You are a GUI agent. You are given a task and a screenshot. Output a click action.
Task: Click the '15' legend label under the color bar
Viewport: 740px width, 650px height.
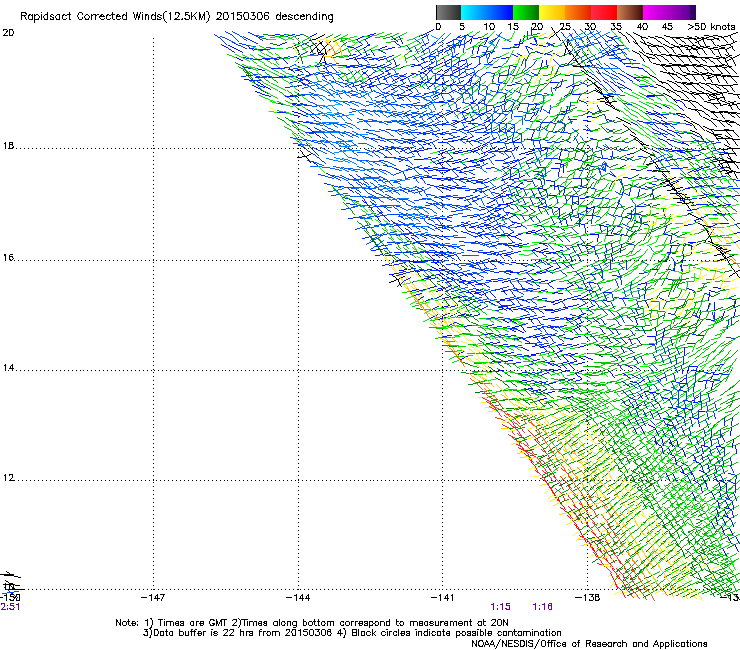pyautogui.click(x=513, y=27)
